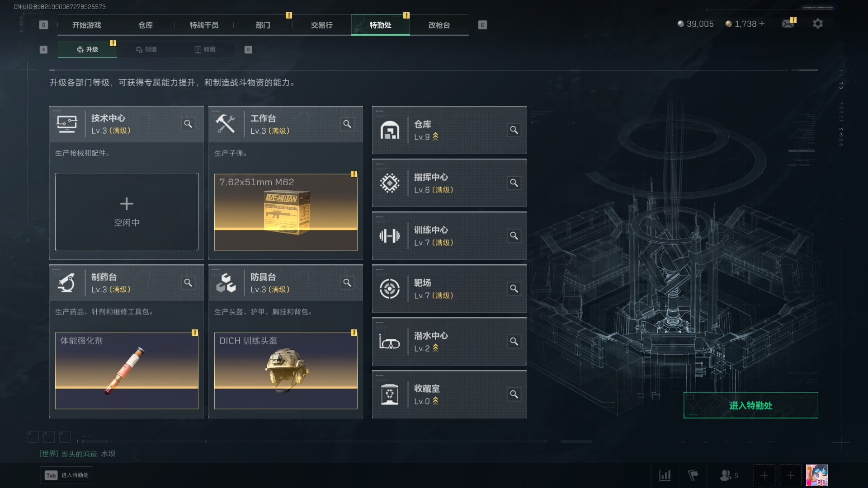Select the 收藏 sub-tab
Image resolution: width=868 pixels, height=488 pixels.
pyautogui.click(x=205, y=49)
